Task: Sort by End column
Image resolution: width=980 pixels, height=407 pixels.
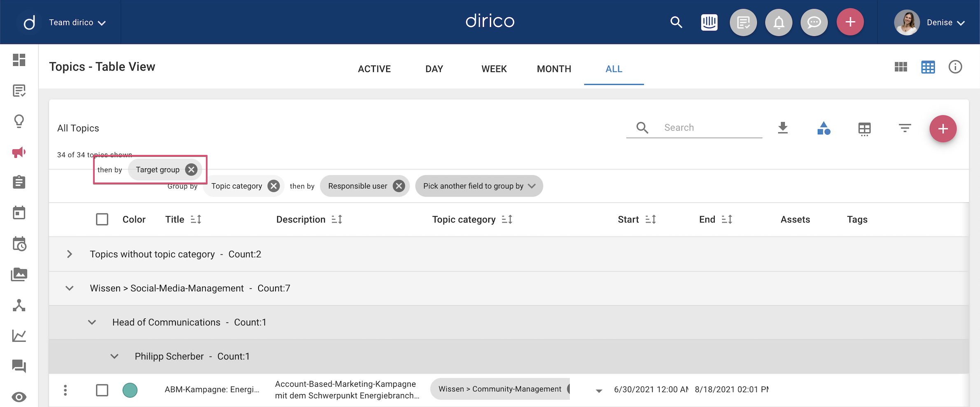Action: coord(727,220)
